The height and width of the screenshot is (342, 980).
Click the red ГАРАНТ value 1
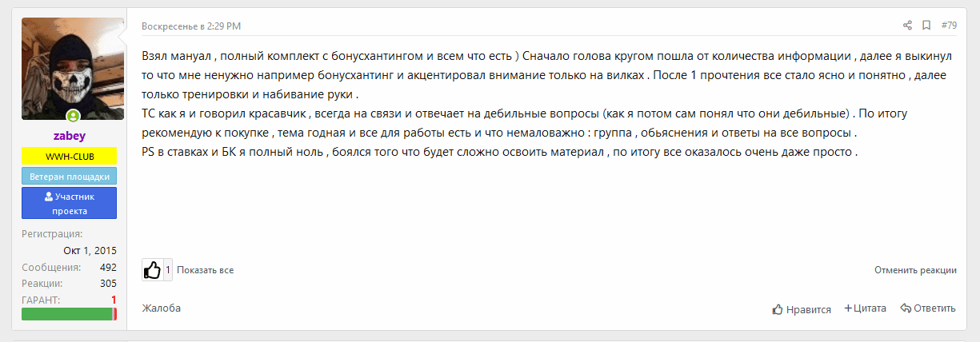pos(114,300)
